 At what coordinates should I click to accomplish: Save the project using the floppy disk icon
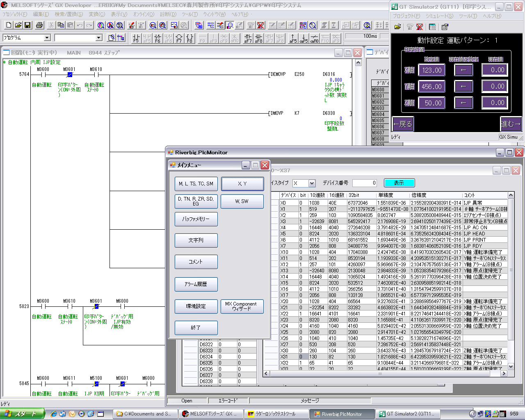tap(27, 25)
